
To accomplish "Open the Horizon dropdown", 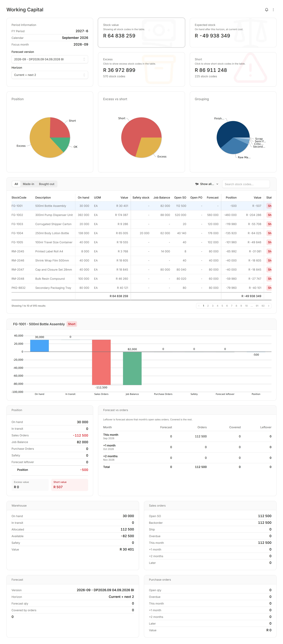I will pos(50,75).
